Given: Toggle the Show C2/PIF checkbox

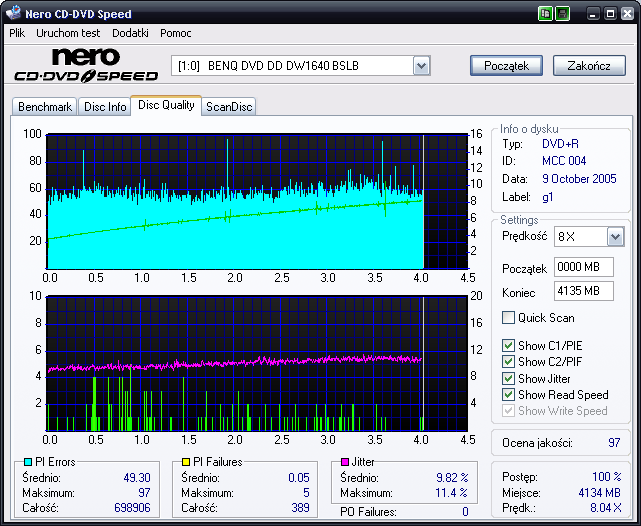Looking at the screenshot, I should coord(508,362).
